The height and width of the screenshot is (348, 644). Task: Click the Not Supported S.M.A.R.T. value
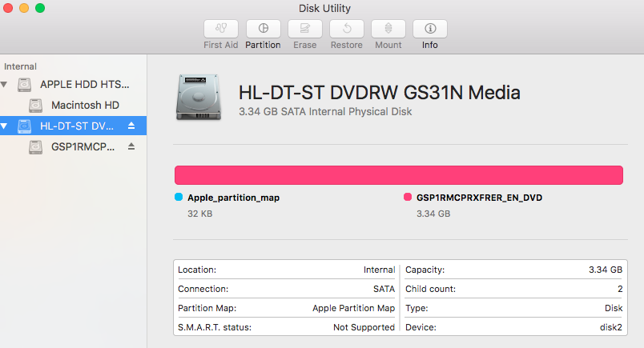[364, 327]
